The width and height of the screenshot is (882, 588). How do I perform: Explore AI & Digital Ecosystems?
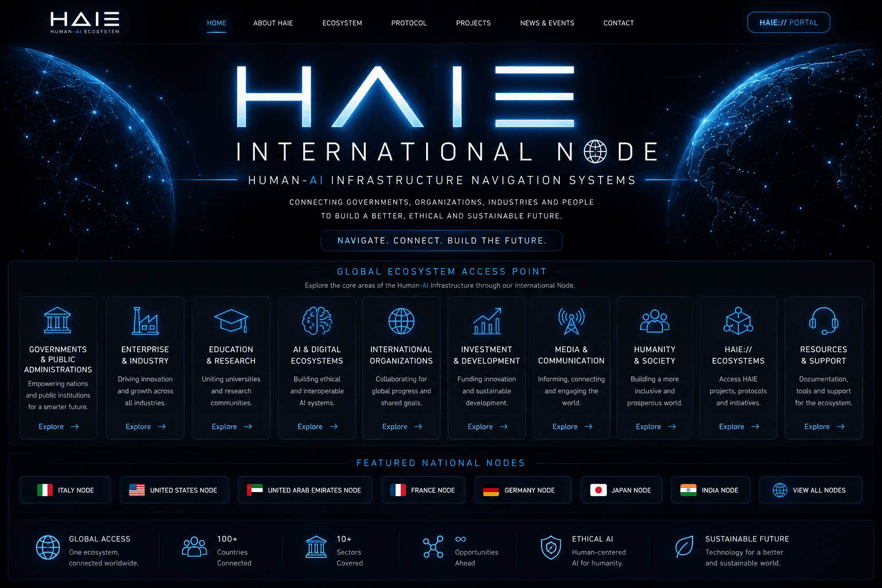coord(317,427)
